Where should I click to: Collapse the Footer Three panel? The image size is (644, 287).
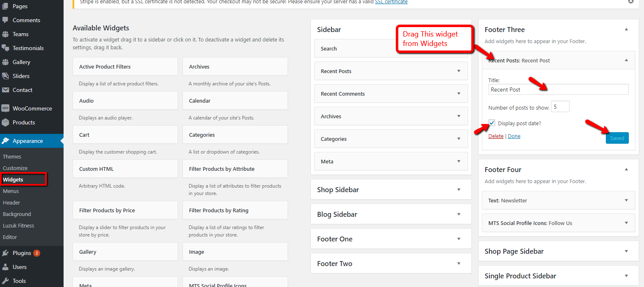tap(626, 30)
